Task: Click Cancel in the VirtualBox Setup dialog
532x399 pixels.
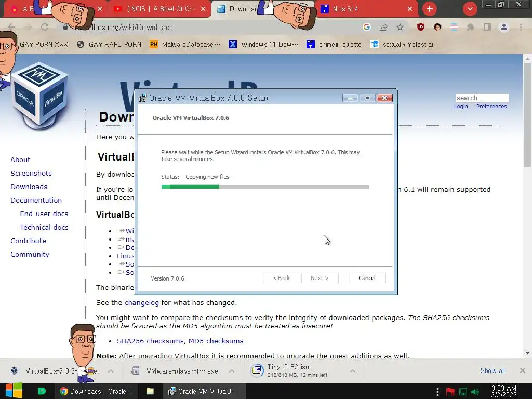Action: [x=367, y=278]
